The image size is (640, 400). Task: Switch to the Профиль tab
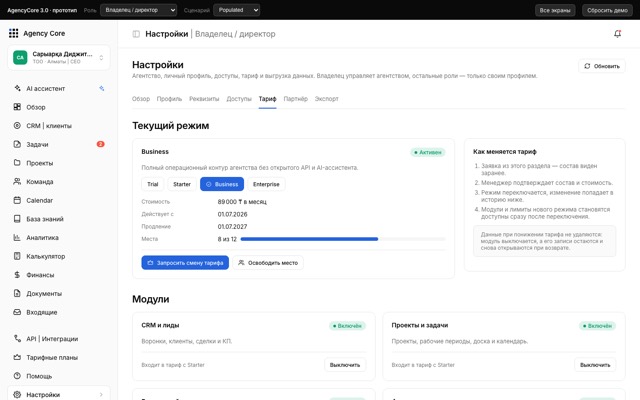pos(169,99)
